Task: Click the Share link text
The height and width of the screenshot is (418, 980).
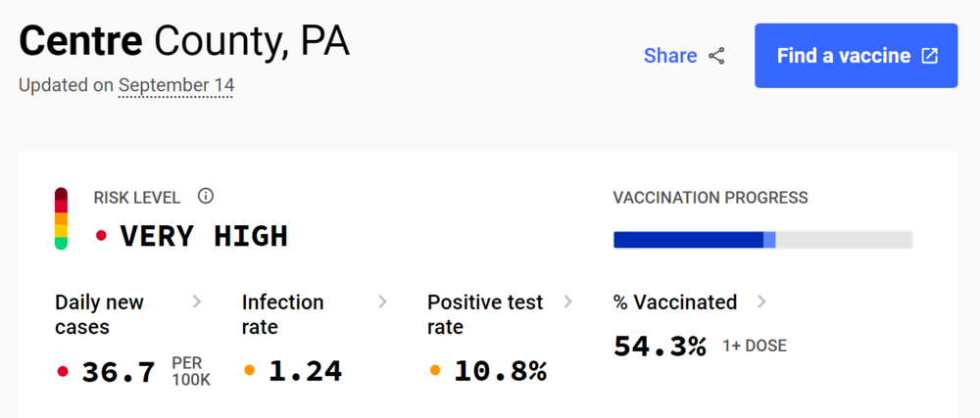Action: (x=670, y=56)
